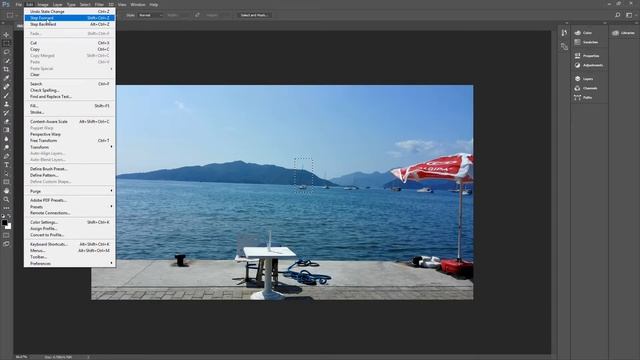
Task: Select the Magic Wand tool
Action: click(6, 61)
